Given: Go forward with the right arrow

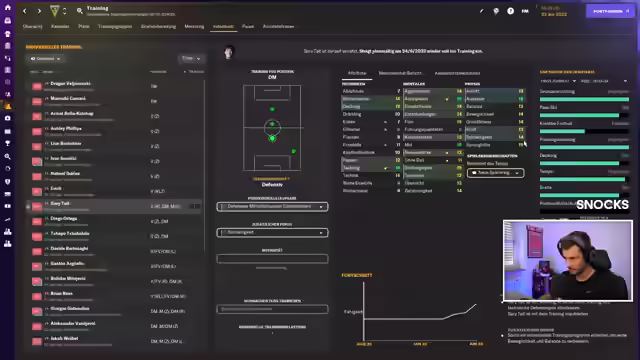Looking at the screenshot, I should (x=39, y=11).
